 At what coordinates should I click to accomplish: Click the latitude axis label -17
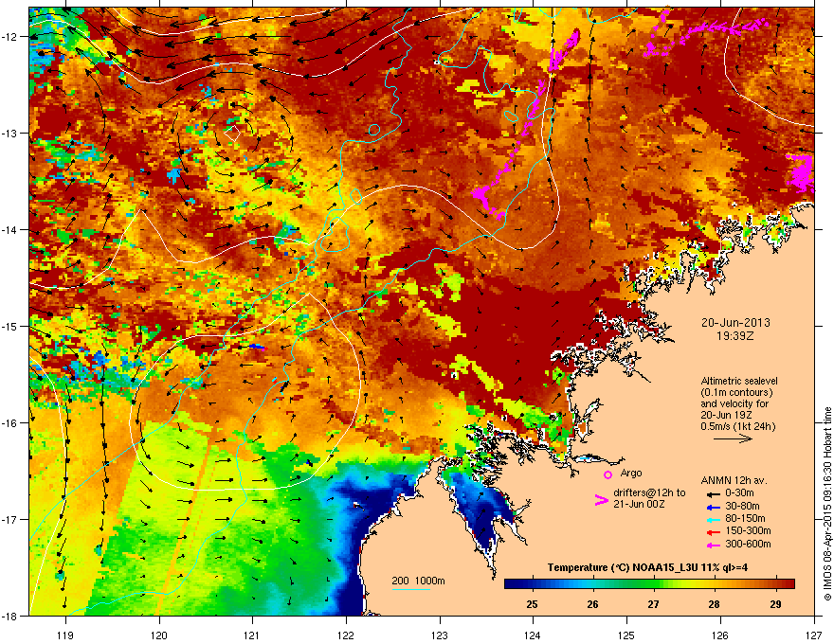10,519
